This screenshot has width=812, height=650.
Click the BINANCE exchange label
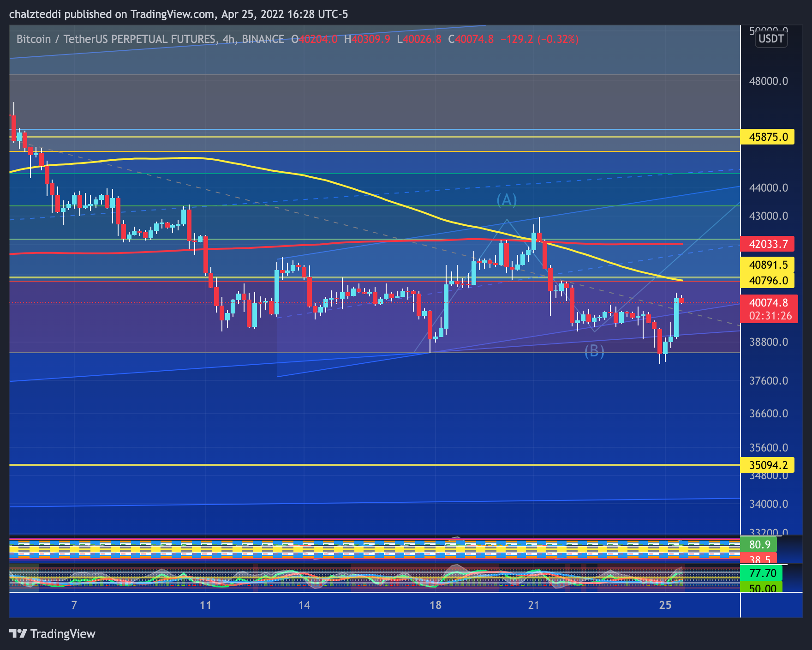263,39
